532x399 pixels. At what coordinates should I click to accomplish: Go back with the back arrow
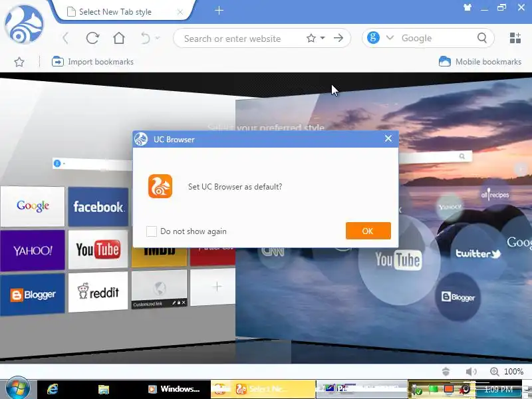pyautogui.click(x=66, y=38)
